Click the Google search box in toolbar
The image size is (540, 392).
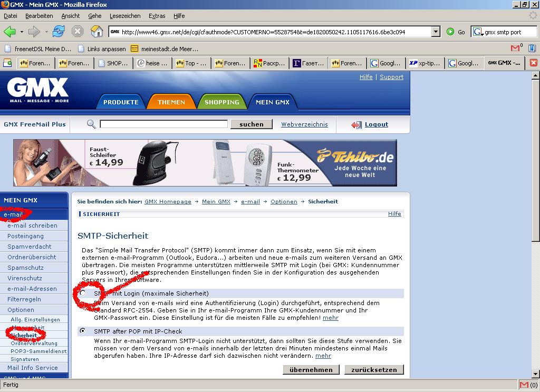510,32
